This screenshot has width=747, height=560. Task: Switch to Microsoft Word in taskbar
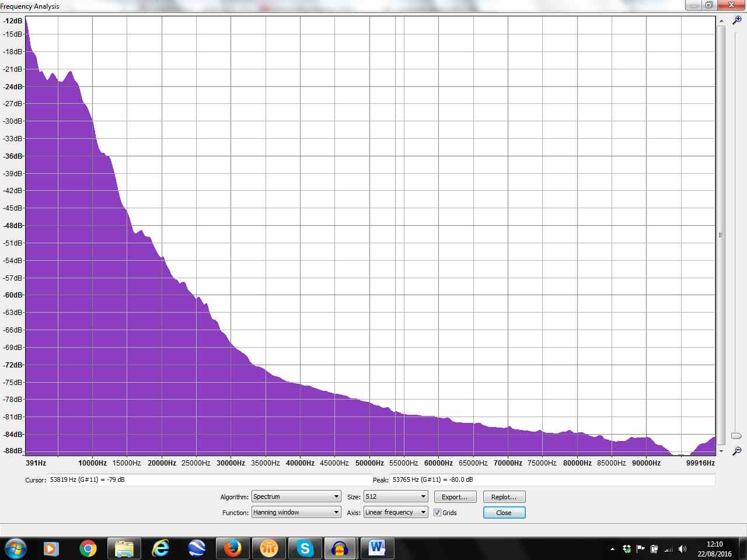pyautogui.click(x=377, y=548)
